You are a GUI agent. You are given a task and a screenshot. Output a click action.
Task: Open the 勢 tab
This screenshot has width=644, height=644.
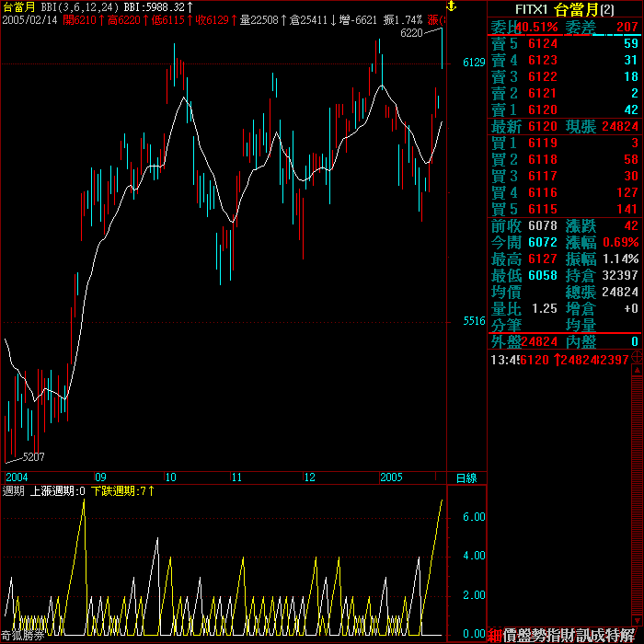[538, 634]
